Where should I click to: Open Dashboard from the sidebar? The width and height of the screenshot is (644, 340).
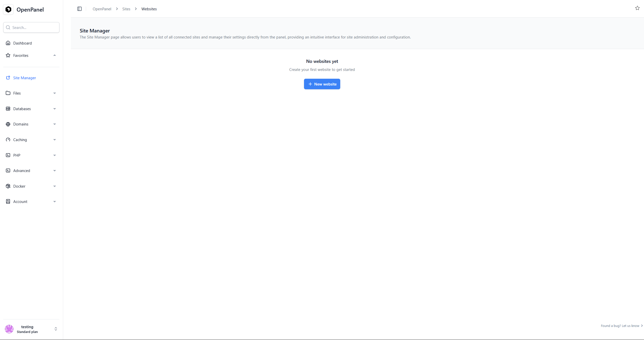click(x=31, y=43)
